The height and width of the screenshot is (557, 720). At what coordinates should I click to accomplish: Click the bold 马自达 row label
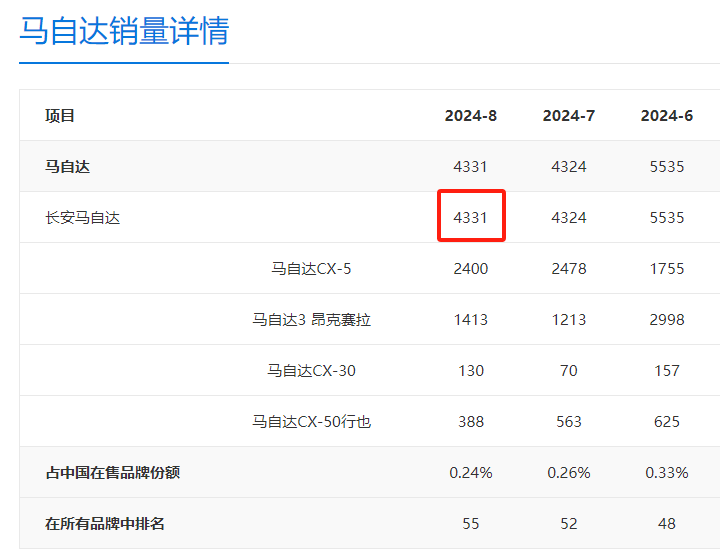click(x=68, y=167)
